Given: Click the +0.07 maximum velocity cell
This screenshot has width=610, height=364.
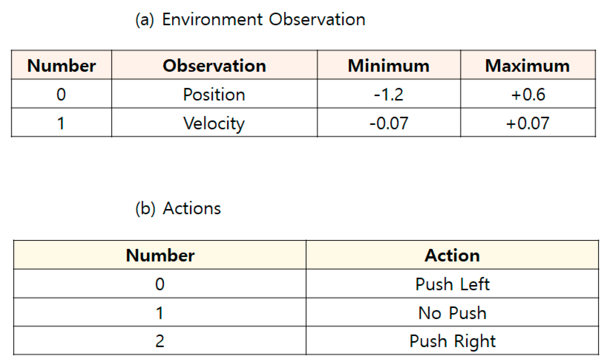Looking at the screenshot, I should pyautogui.click(x=528, y=123).
